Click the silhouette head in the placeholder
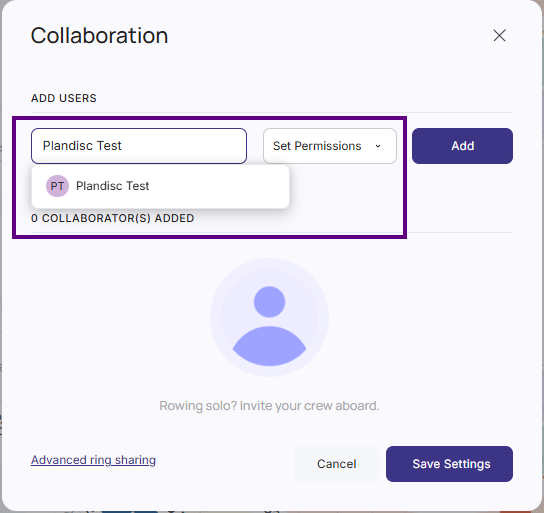Image resolution: width=544 pixels, height=513 pixels. click(269, 302)
